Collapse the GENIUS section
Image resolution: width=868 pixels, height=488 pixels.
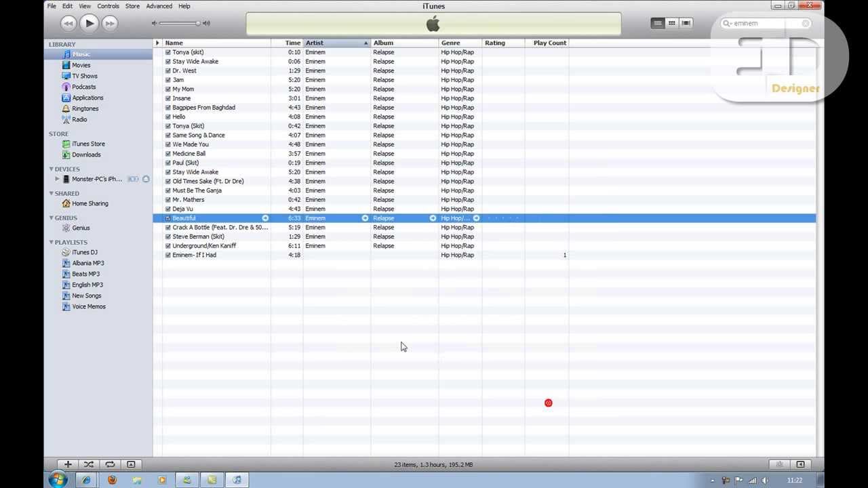tap(51, 218)
